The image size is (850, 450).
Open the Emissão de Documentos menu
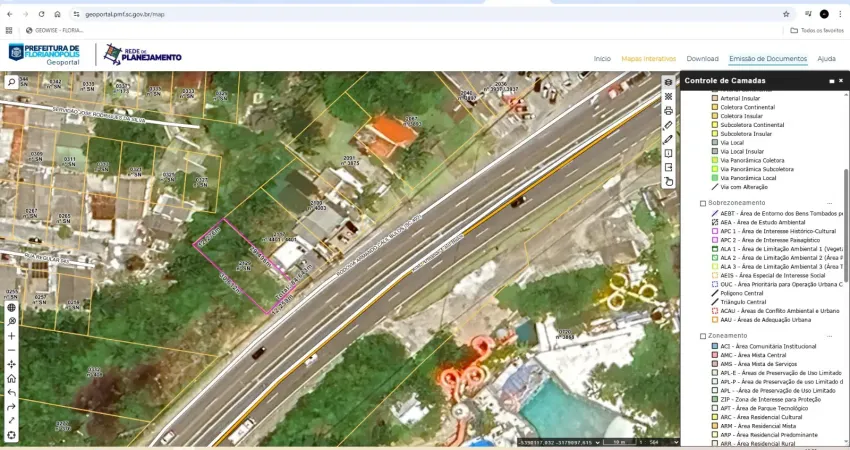pos(768,59)
